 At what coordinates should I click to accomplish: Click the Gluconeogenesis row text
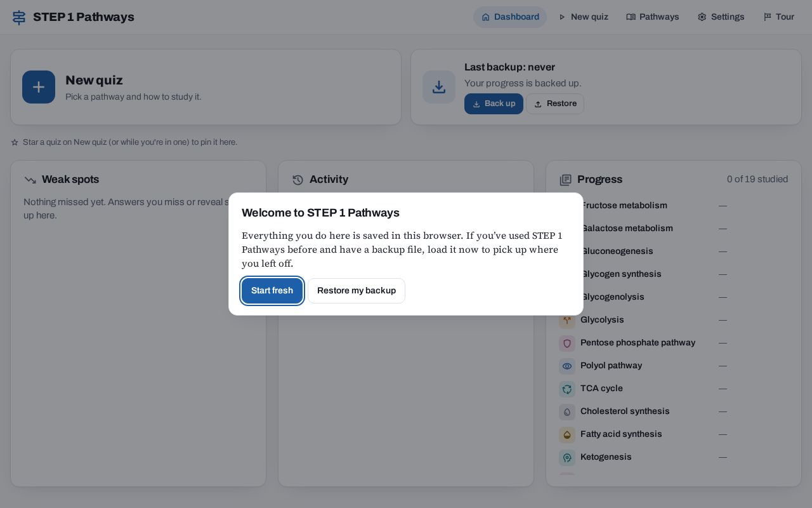point(617,251)
